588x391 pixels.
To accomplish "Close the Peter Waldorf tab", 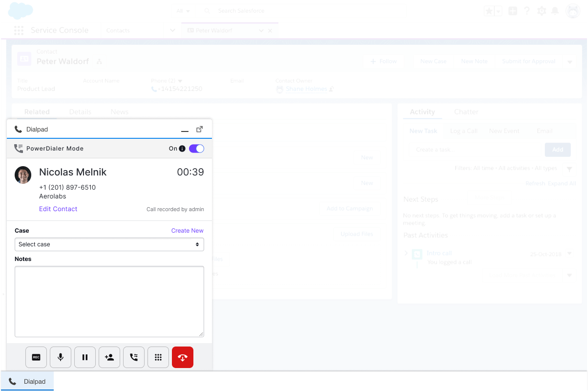I will click(x=270, y=30).
